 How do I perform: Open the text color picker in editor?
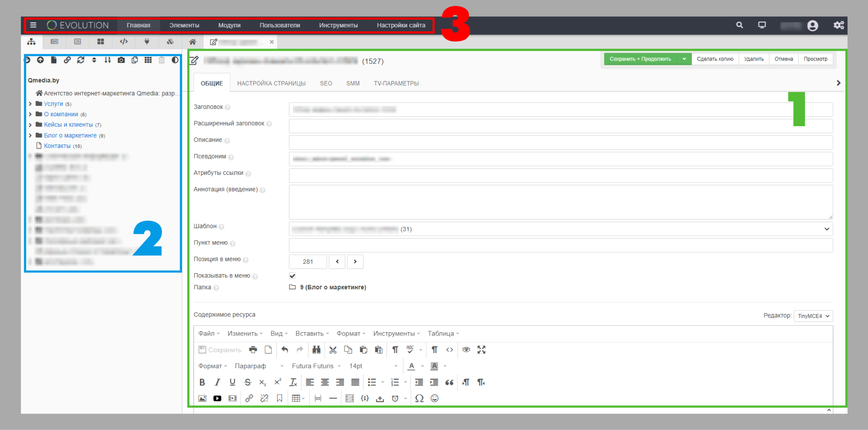(411, 366)
